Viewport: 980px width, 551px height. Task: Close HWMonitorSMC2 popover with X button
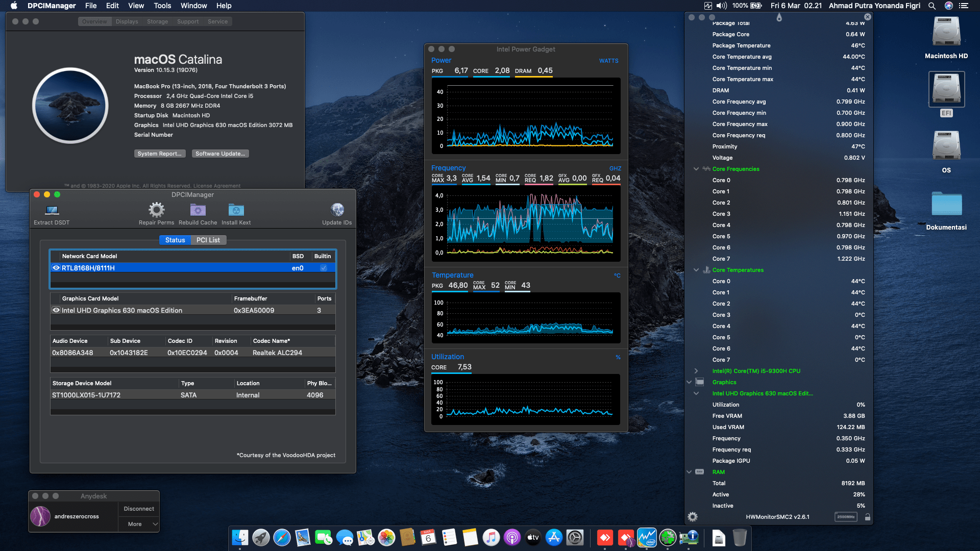point(868,17)
